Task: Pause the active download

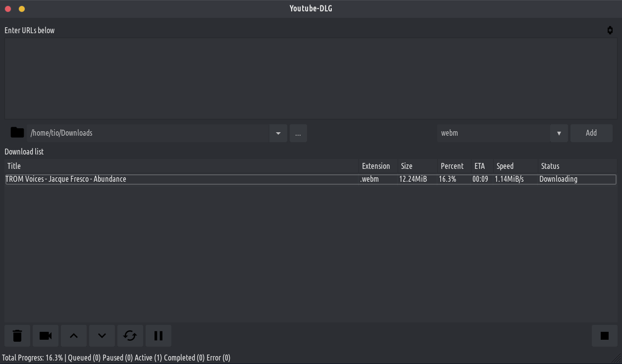Action: 158,336
